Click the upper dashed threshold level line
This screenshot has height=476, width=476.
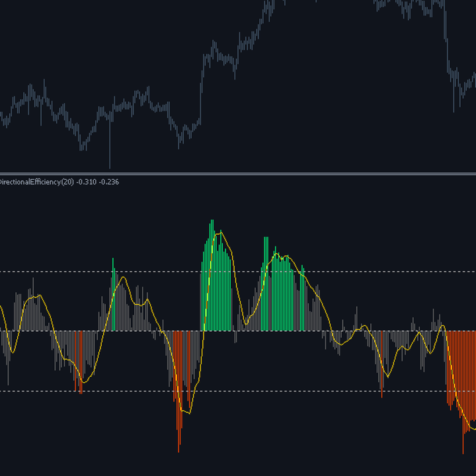pos(238,272)
